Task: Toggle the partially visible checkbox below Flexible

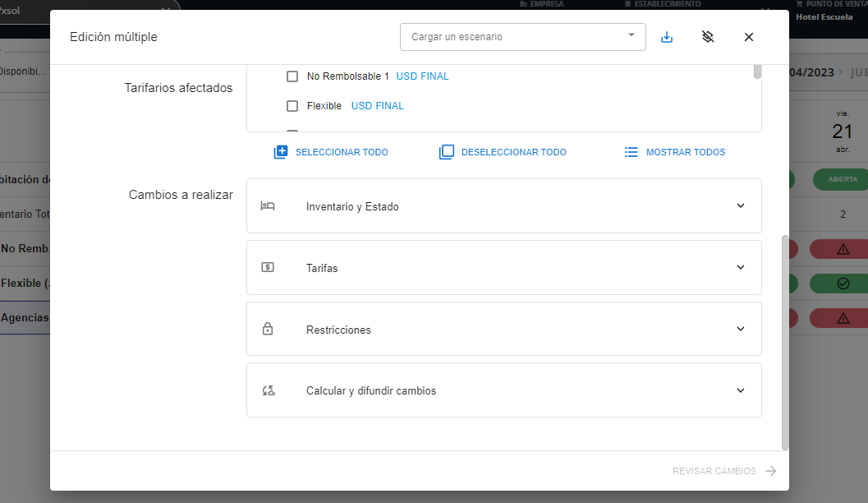Action: (x=292, y=132)
